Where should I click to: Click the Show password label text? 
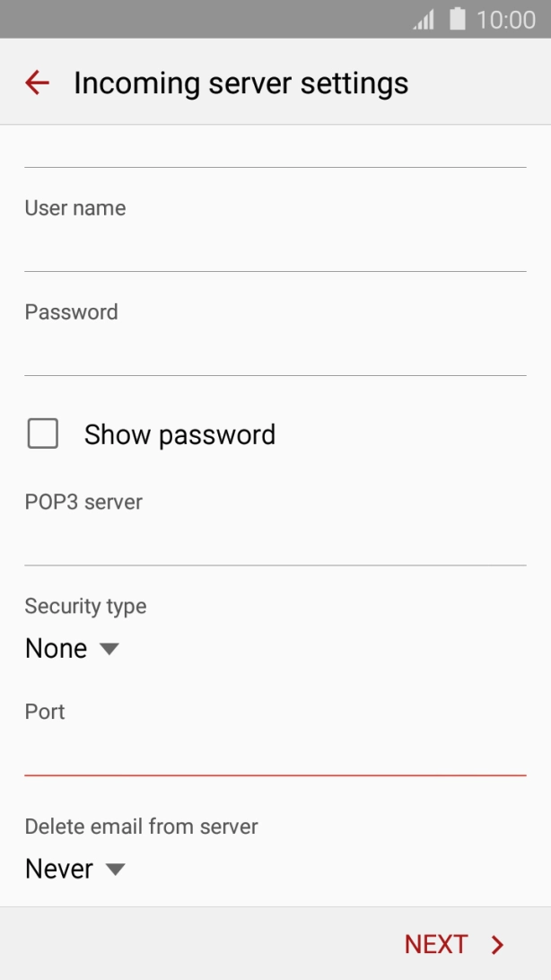pyautogui.click(x=179, y=434)
